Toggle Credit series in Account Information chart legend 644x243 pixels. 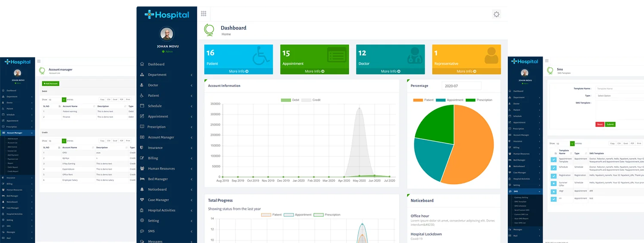click(x=311, y=100)
